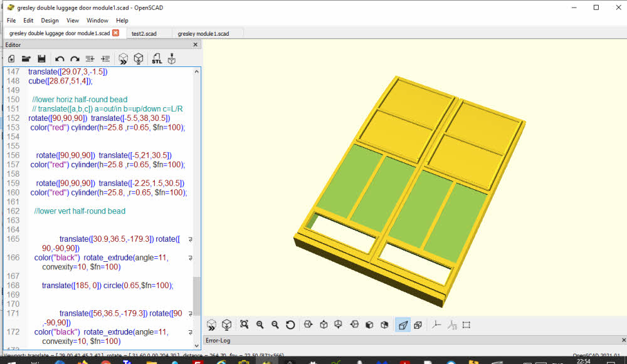Click the New file icon in editor toolbar
Image resolution: width=627 pixels, height=364 pixels.
click(11, 58)
